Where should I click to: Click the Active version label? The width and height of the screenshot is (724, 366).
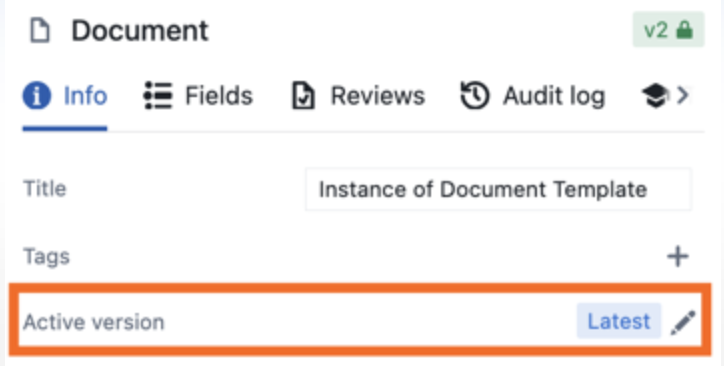94,322
